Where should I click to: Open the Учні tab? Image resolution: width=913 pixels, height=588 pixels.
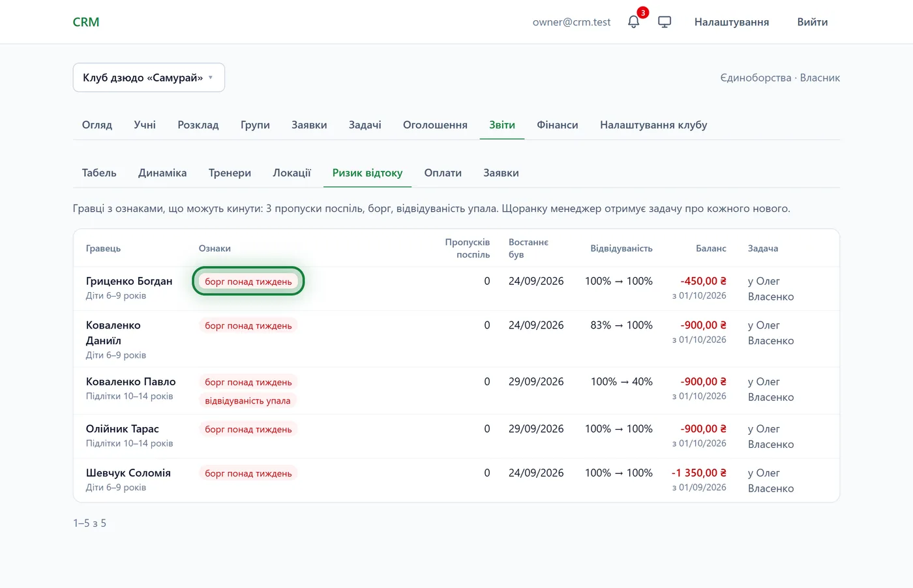click(145, 125)
